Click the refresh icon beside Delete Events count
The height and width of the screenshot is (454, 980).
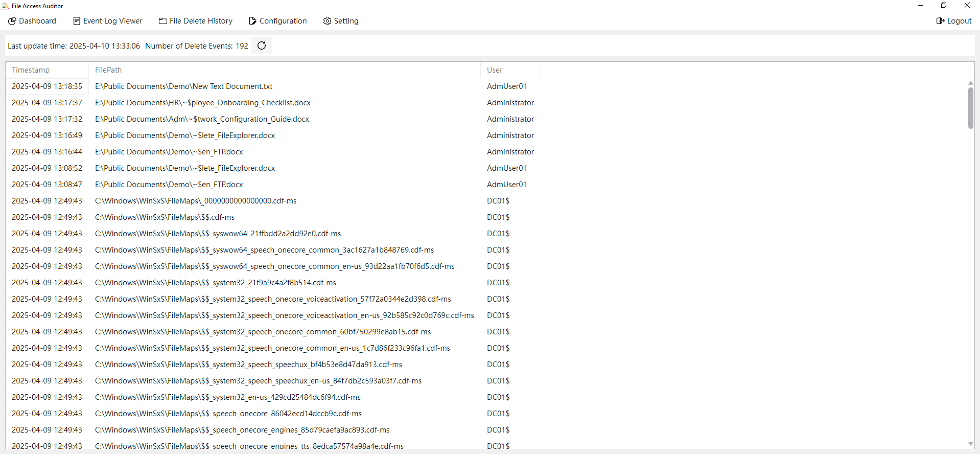(x=262, y=46)
